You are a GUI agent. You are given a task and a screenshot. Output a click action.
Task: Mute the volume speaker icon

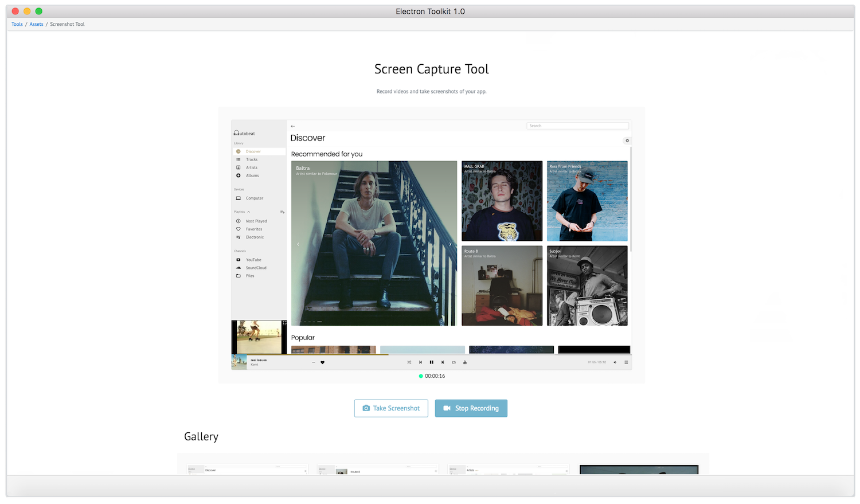pyautogui.click(x=615, y=362)
